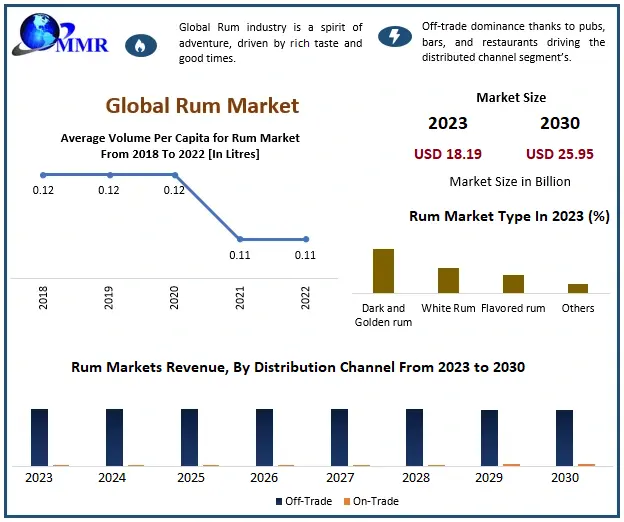Click the Flavored rum bar
Viewport: 624px width, 522px height.
[x=513, y=283]
